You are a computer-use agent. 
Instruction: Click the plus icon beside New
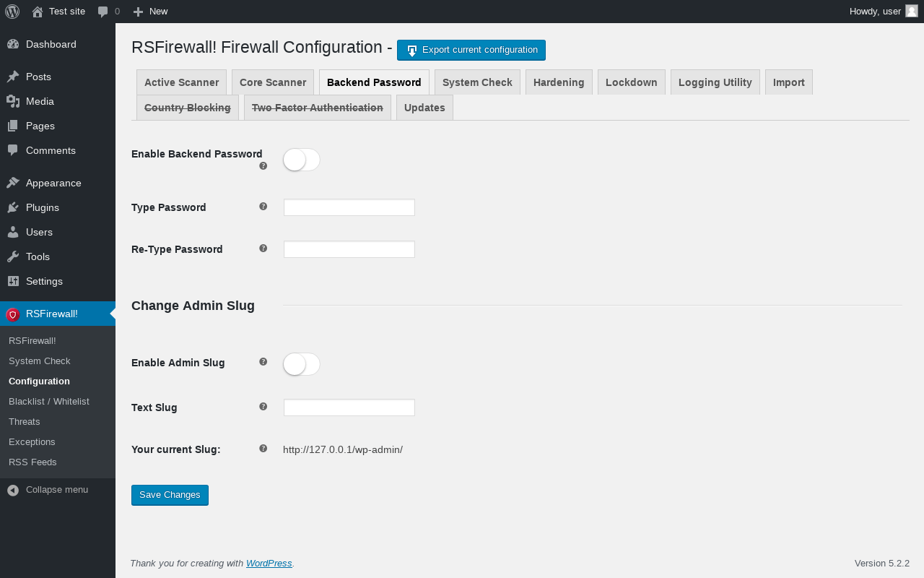[x=139, y=12]
